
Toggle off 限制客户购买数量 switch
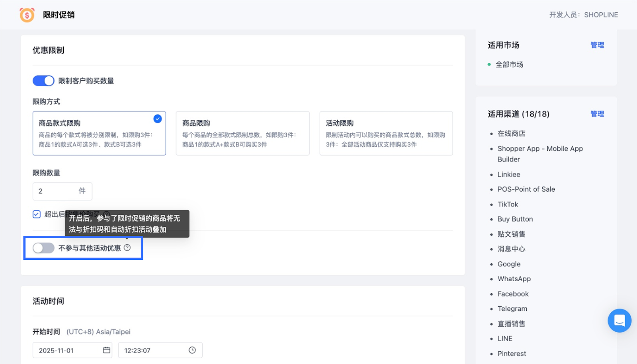click(43, 81)
